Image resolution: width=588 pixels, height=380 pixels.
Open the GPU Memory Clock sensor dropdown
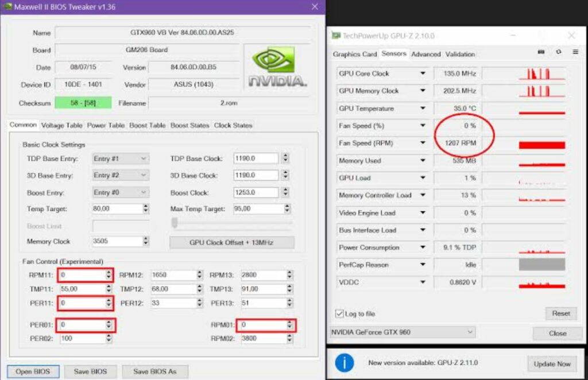[423, 91]
